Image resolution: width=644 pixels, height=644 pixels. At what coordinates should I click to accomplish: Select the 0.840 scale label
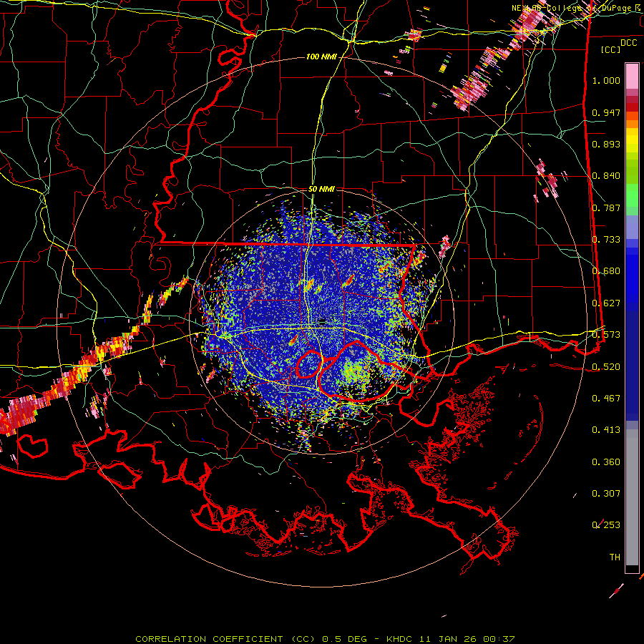(x=606, y=176)
